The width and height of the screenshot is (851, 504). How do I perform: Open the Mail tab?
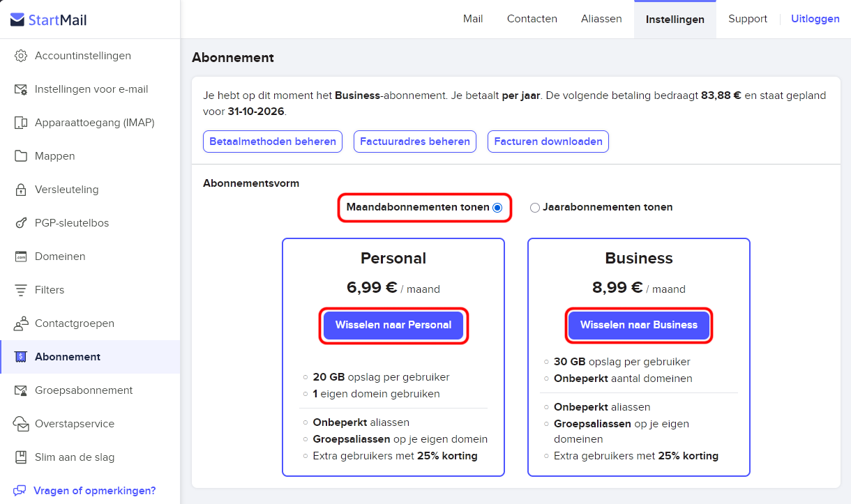click(x=473, y=19)
